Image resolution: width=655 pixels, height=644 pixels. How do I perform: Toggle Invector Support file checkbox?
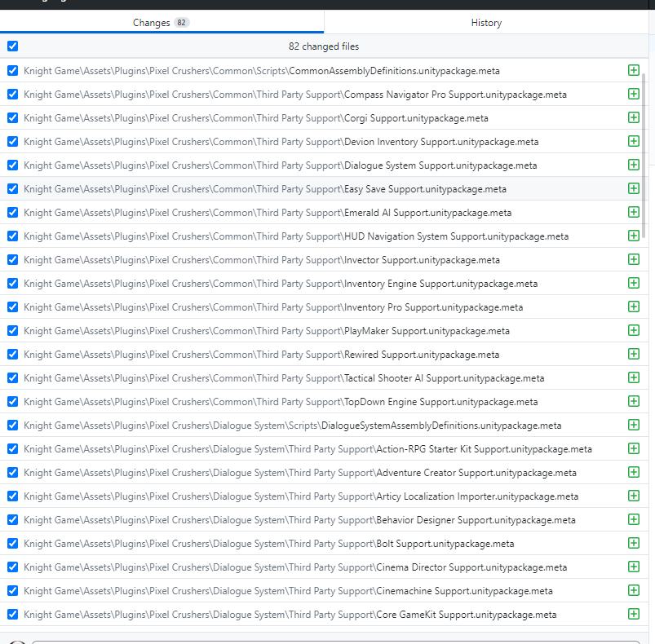[12, 259]
